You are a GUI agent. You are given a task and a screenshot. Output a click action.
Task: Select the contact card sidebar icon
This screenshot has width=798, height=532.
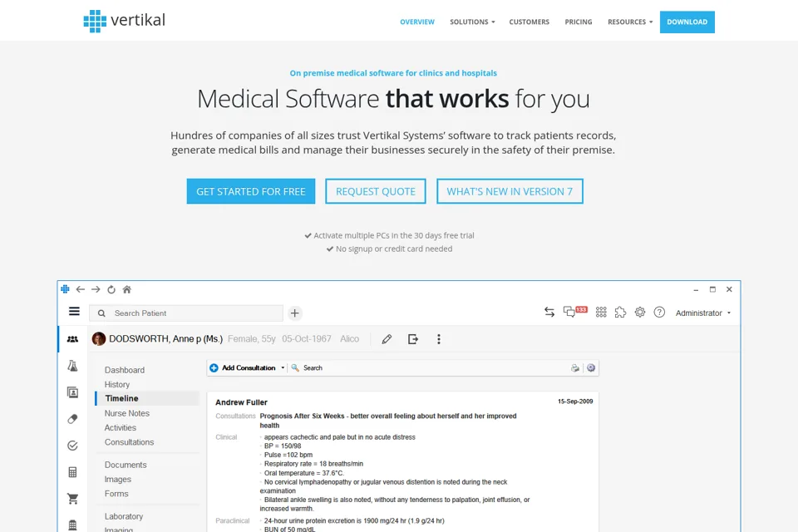73,392
